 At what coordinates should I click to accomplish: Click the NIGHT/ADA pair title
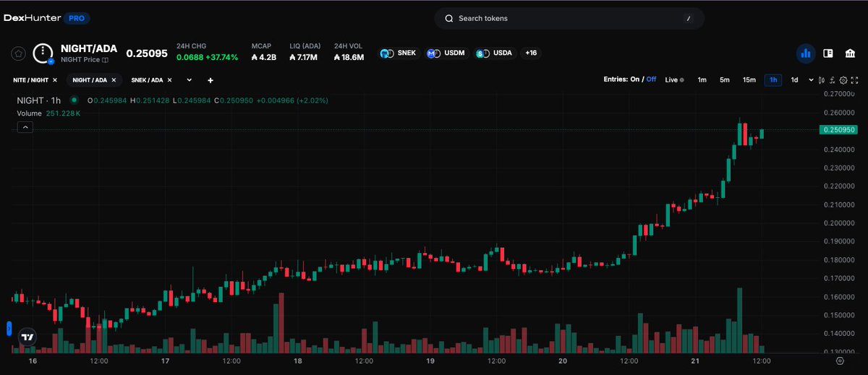tap(88, 49)
